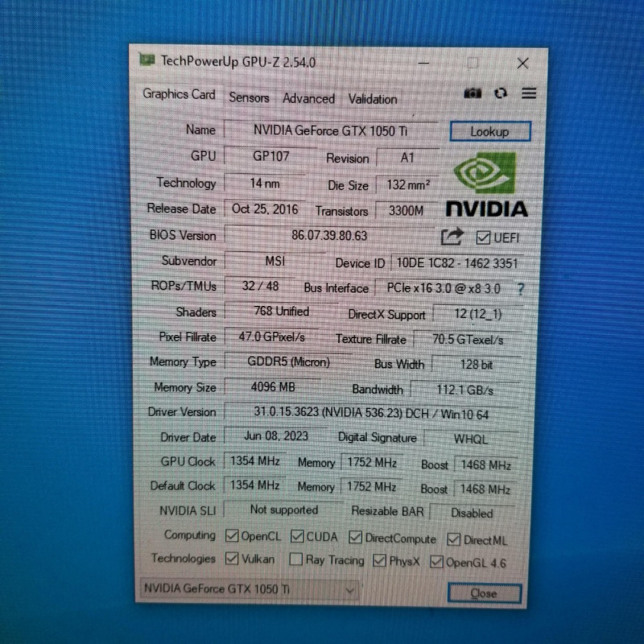This screenshot has height=644, width=644.
Task: Toggle the Ray Tracing checkbox
Action: [x=296, y=560]
